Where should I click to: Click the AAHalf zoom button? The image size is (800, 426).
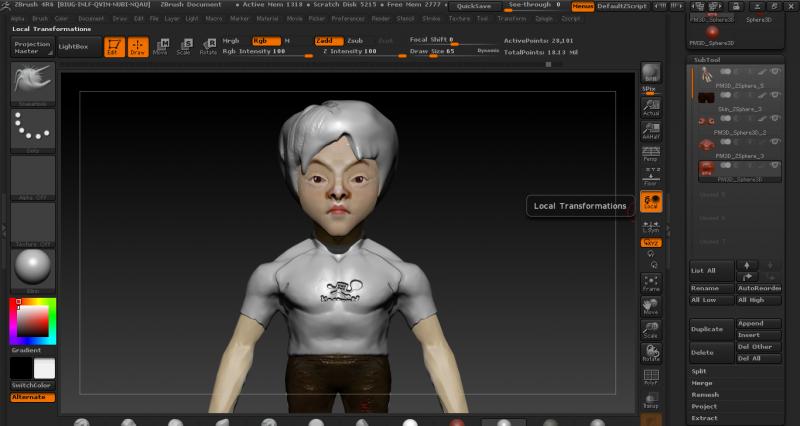(x=651, y=131)
